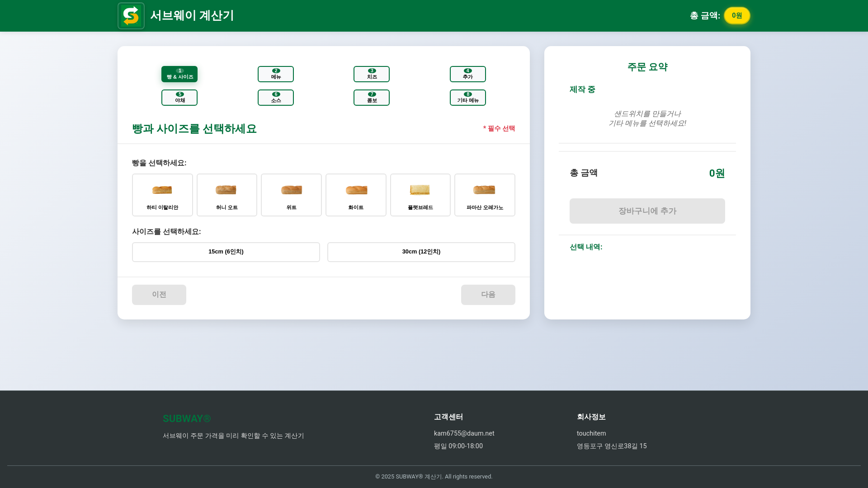This screenshot has width=868, height=488.
Task: Choose 위트 bread option
Action: 291,195
